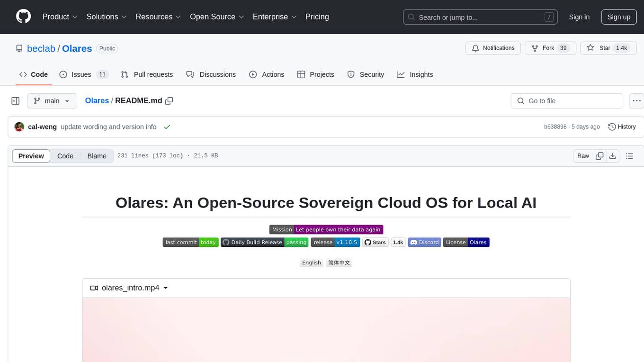This screenshot has height=362, width=644.
Task: Open more file actions menu
Action: pyautogui.click(x=637, y=101)
